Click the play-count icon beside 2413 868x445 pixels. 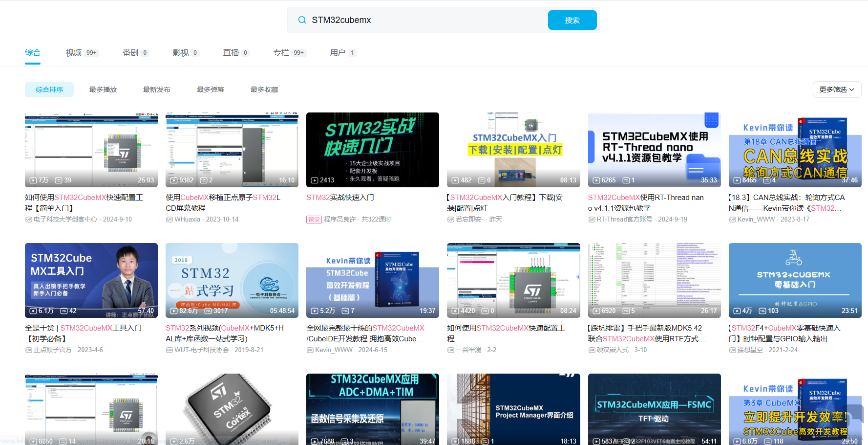(x=315, y=180)
